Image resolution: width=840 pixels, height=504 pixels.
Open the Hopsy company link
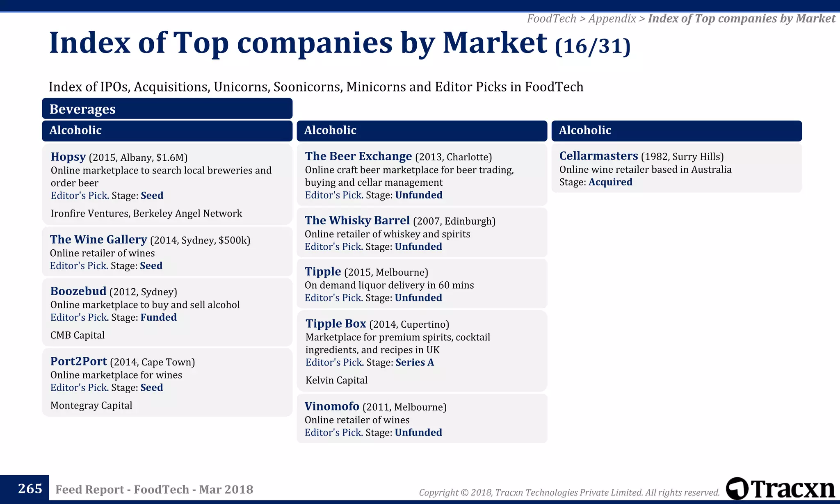click(68, 157)
